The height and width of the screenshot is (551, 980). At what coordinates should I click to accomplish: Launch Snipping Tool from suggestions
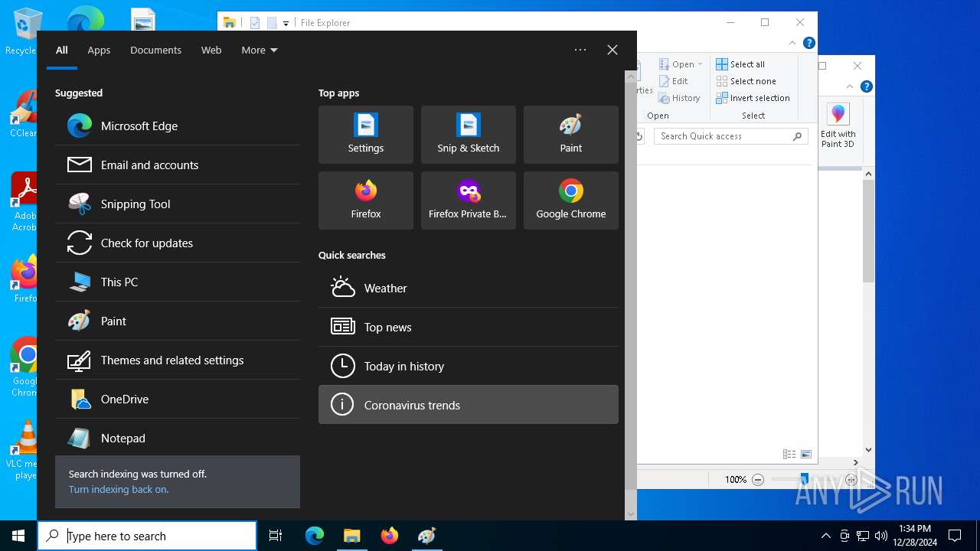[178, 204]
